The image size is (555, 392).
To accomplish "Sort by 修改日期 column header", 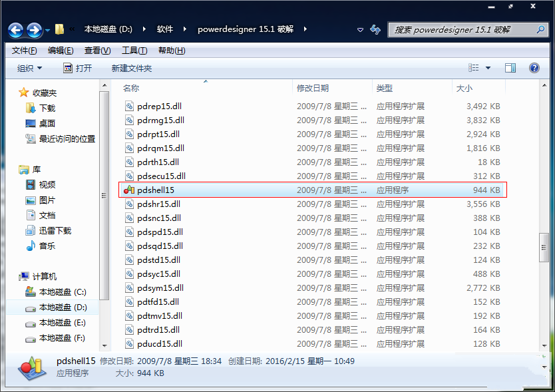I will [x=313, y=88].
